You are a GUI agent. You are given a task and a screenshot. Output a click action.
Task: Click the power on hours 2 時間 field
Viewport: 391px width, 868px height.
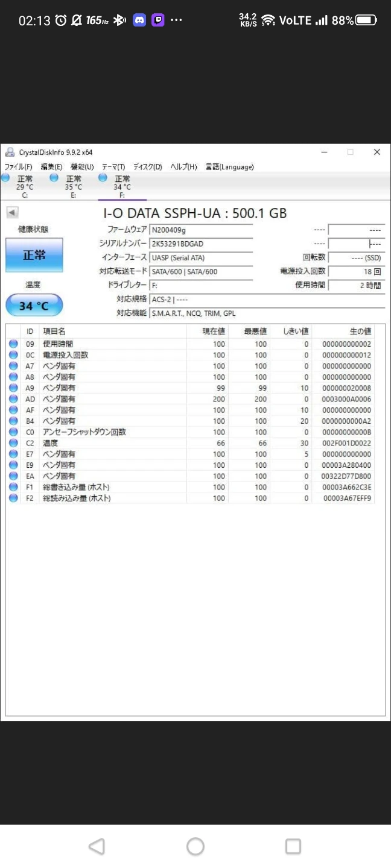(x=356, y=285)
